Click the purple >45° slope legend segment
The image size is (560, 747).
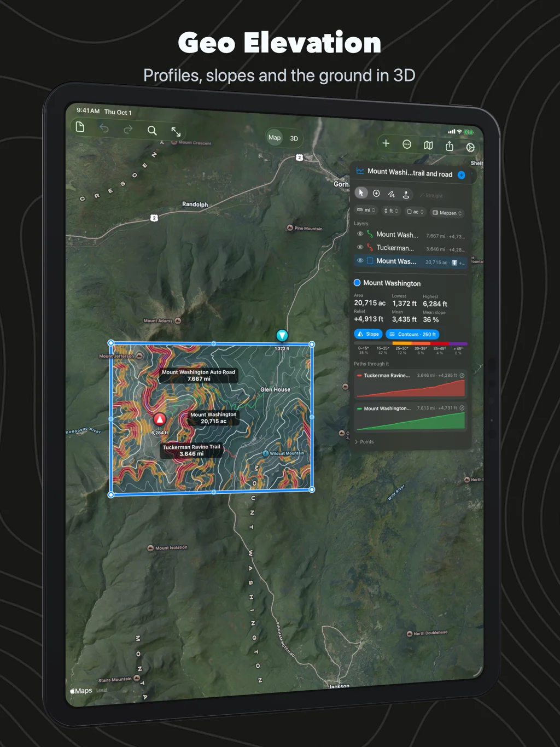458,344
